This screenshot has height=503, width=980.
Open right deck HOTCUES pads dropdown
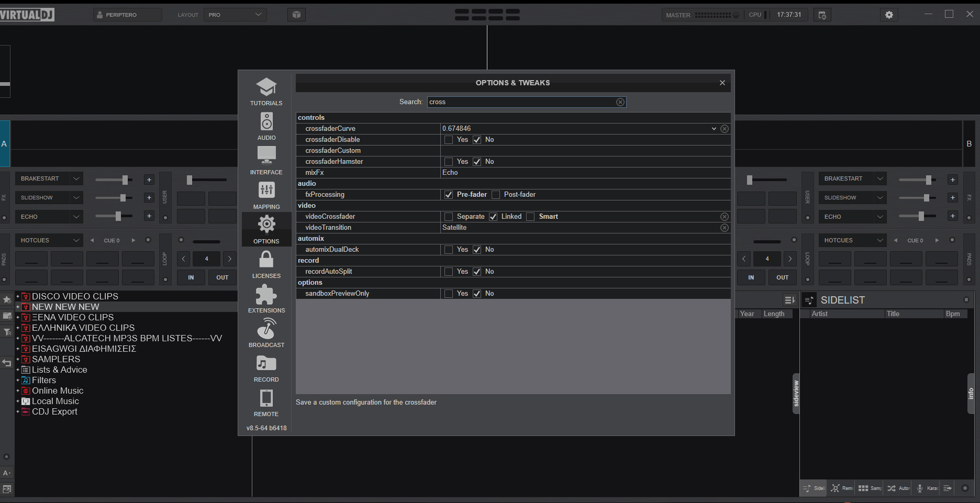[x=852, y=240]
